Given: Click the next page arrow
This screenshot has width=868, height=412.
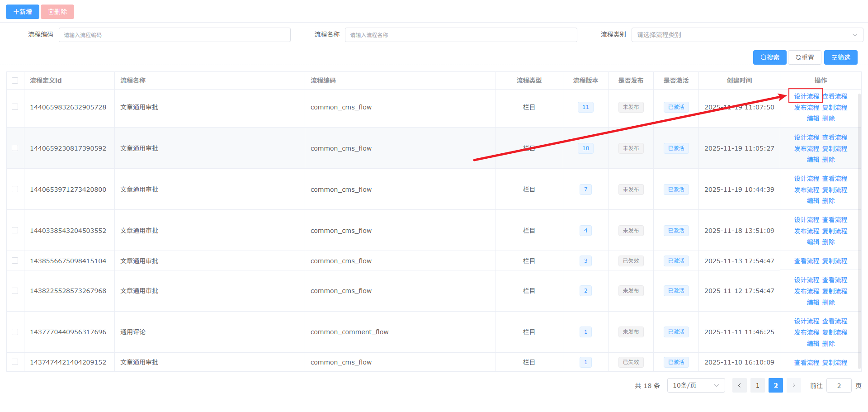Looking at the screenshot, I should click(793, 385).
